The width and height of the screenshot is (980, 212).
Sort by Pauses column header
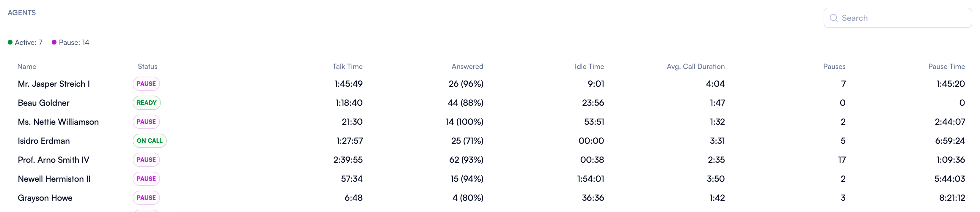click(834, 67)
